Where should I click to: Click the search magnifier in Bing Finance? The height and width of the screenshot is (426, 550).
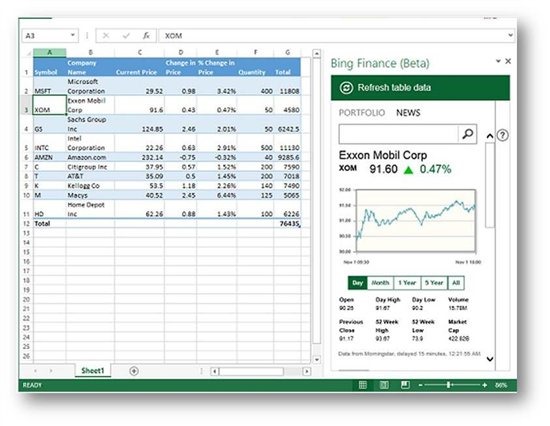[468, 134]
